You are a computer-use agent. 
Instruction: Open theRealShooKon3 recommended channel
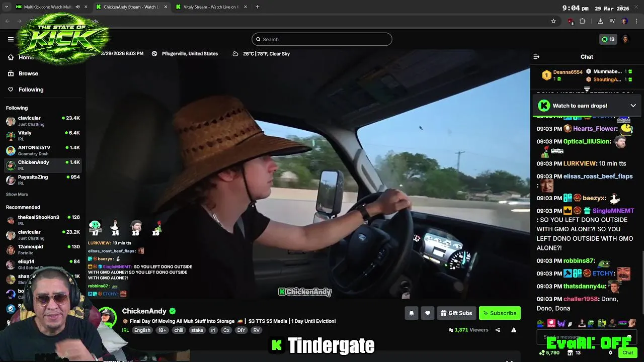click(x=43, y=220)
